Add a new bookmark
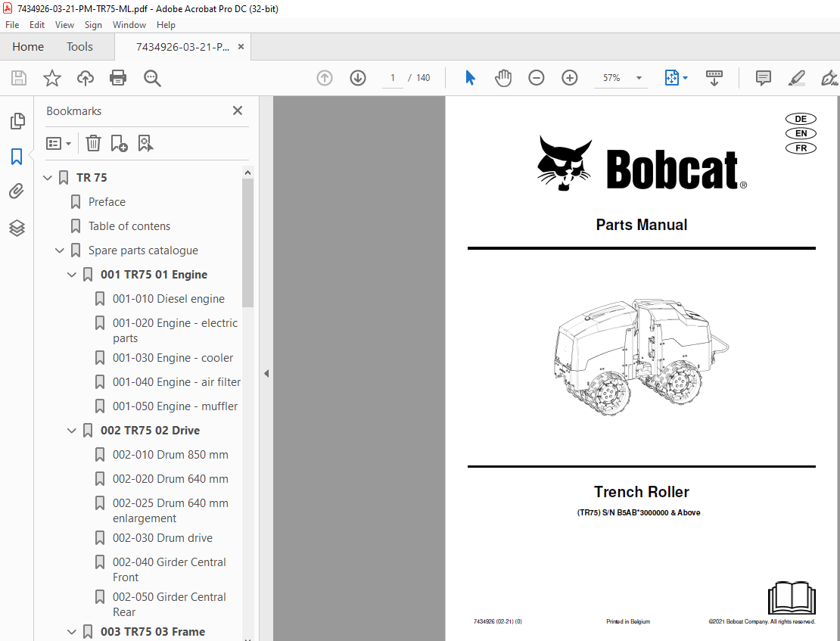 119,143
